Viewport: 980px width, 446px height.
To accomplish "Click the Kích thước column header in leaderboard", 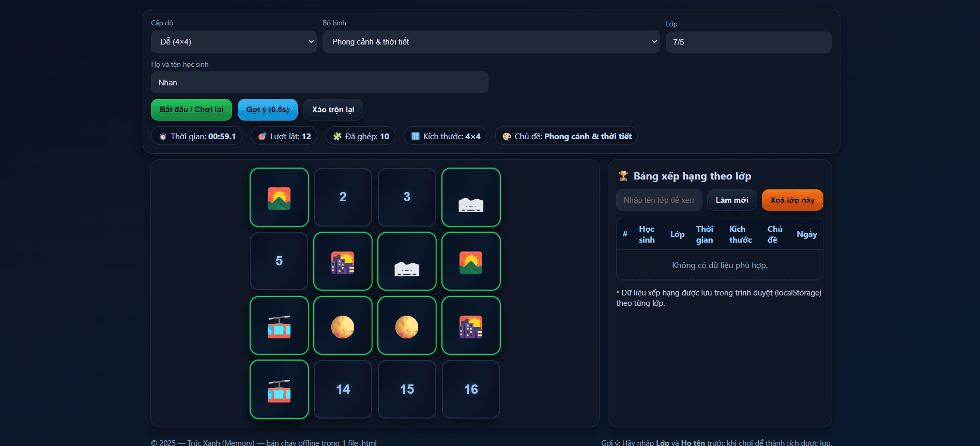I will [x=740, y=234].
